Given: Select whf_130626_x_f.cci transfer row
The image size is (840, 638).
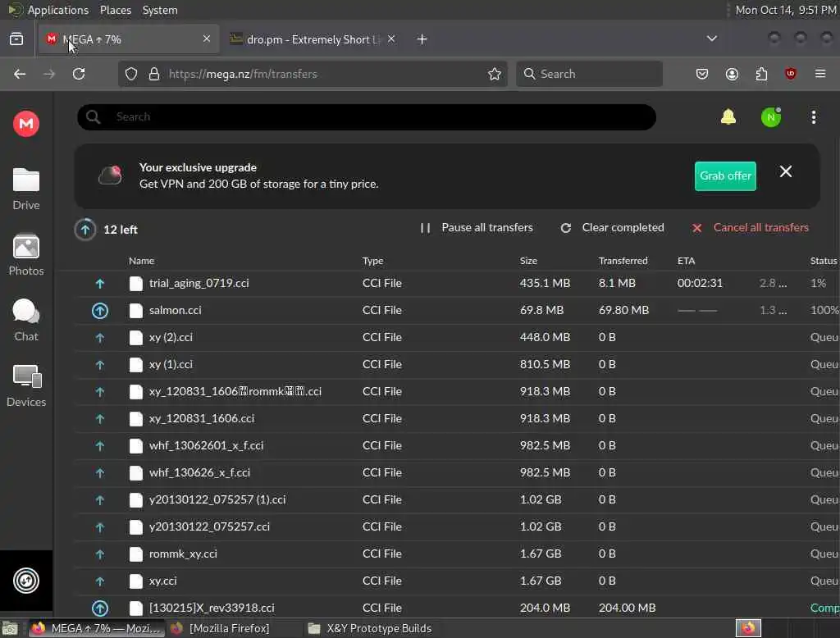Looking at the screenshot, I should [456, 472].
